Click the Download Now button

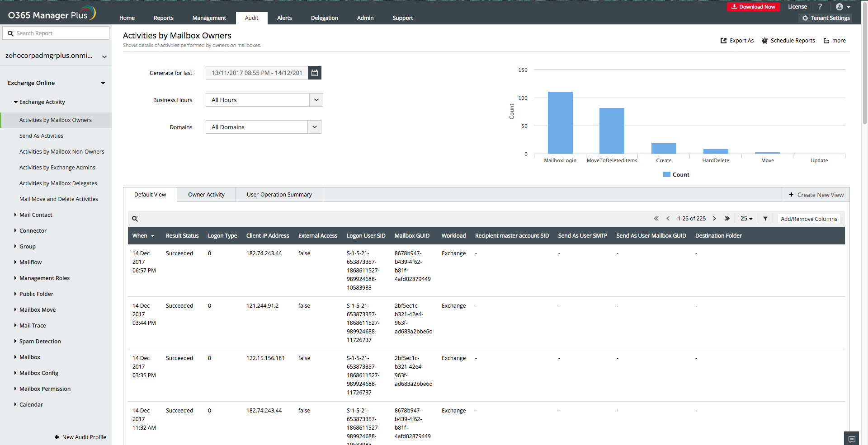753,7
